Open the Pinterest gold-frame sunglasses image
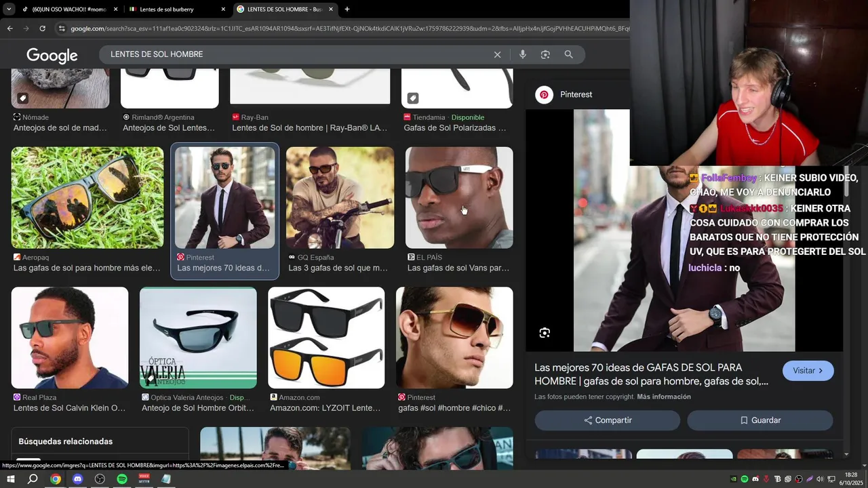The image size is (868, 488). click(x=454, y=338)
